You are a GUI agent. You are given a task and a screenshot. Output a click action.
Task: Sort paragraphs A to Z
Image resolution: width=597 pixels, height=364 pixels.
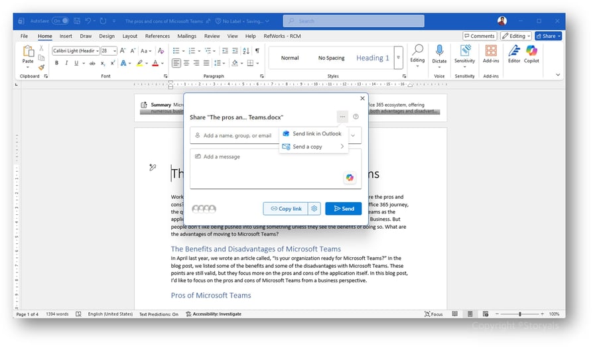[x=246, y=50]
